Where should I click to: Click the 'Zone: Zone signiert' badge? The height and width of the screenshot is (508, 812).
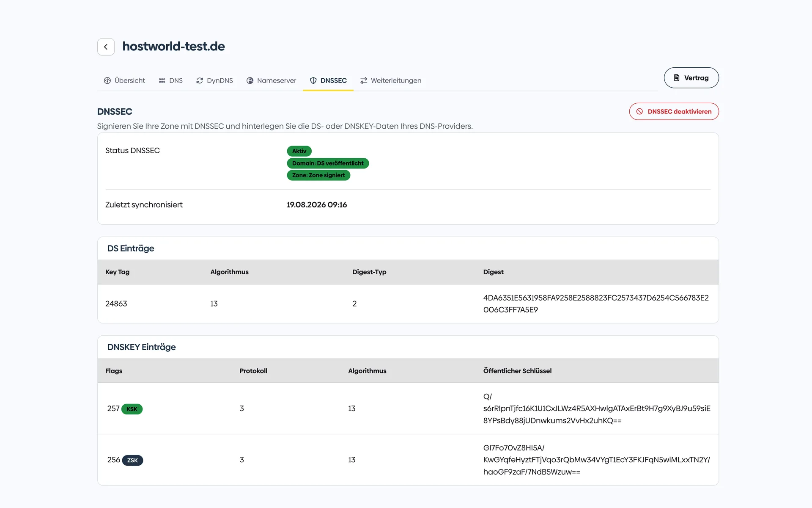318,175
